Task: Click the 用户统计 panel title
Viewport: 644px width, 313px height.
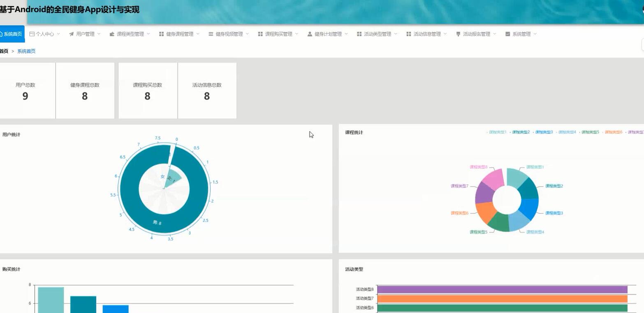Action: pyautogui.click(x=11, y=135)
